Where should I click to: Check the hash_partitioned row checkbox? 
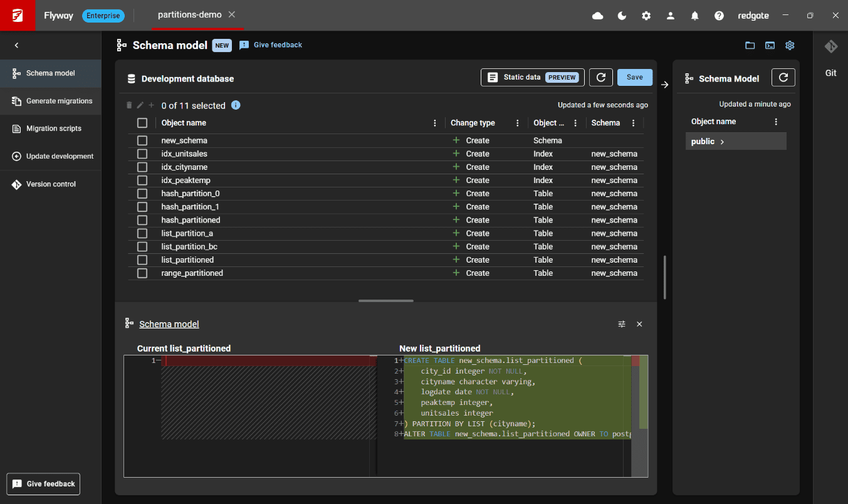(142, 220)
